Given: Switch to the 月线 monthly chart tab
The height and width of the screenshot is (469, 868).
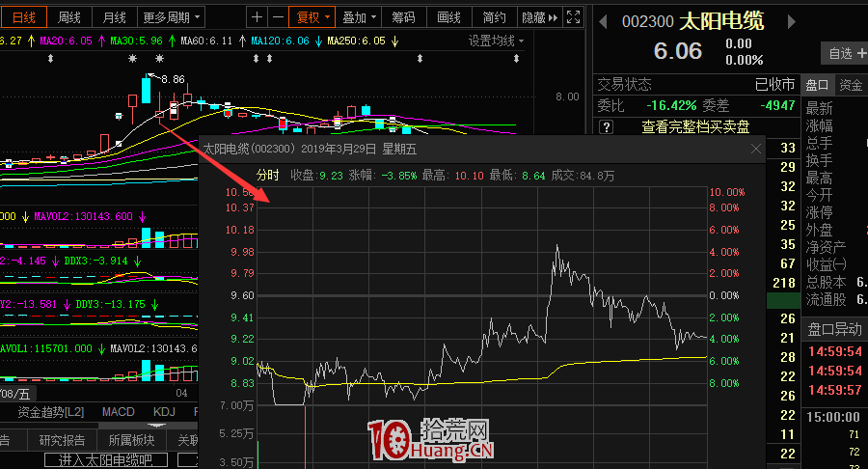Looking at the screenshot, I should coord(114,17).
